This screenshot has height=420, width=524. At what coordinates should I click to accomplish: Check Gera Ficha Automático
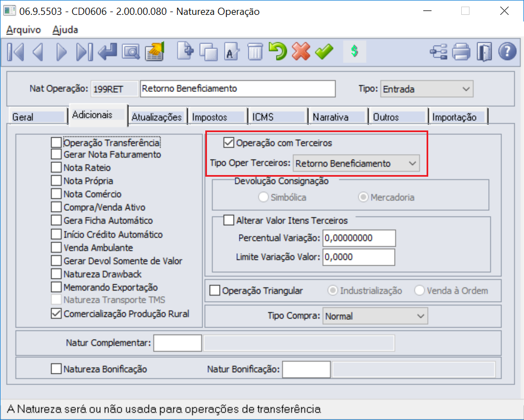pyautogui.click(x=56, y=221)
